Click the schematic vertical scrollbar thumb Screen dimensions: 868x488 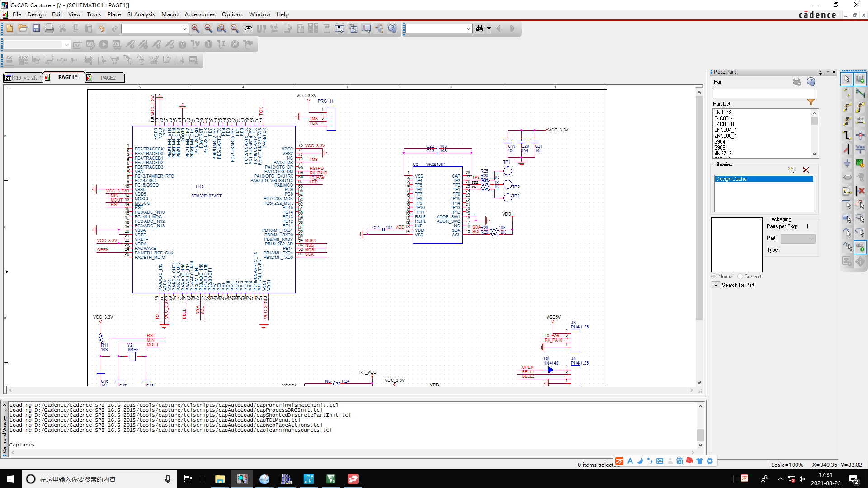[x=699, y=208]
